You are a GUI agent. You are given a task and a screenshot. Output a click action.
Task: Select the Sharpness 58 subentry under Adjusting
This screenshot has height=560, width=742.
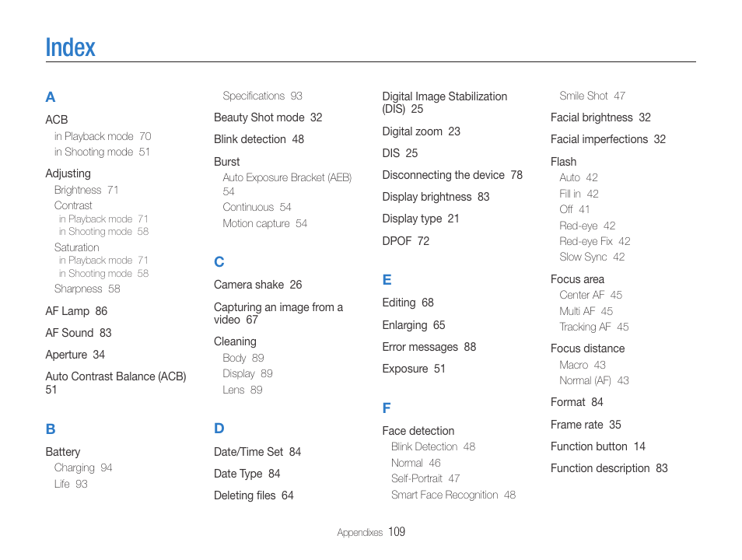[87, 289]
